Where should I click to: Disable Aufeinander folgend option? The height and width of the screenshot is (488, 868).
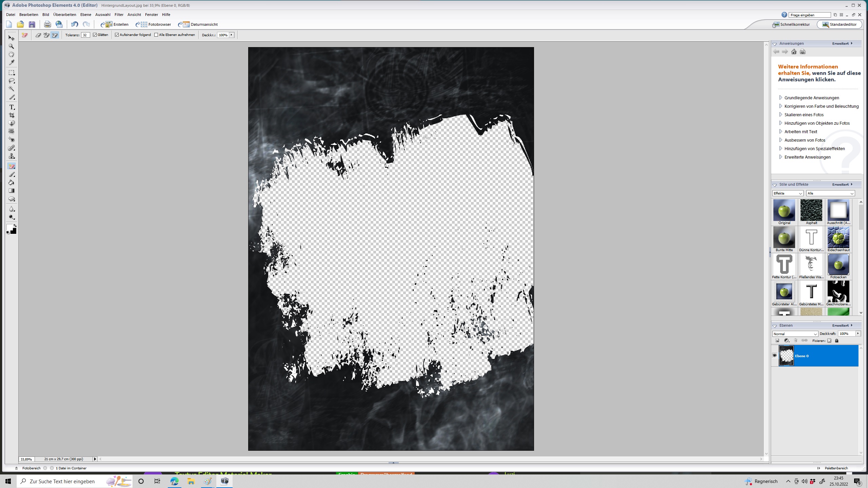click(117, 35)
